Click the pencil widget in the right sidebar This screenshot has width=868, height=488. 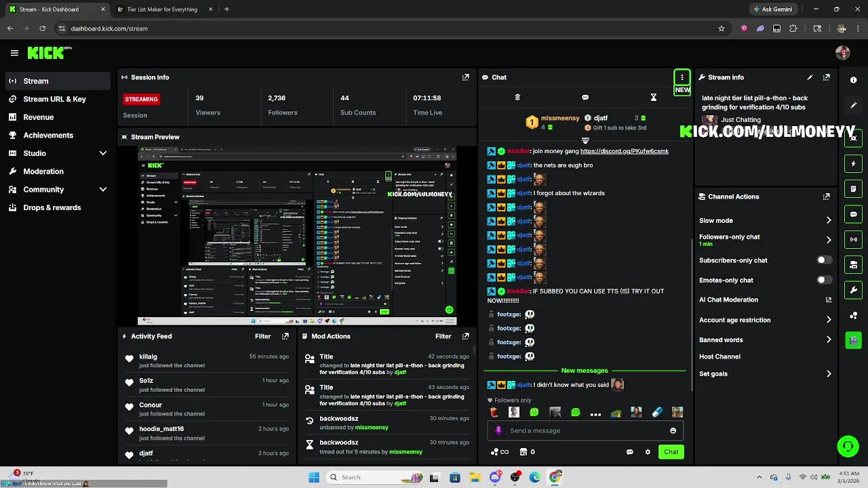(853, 106)
